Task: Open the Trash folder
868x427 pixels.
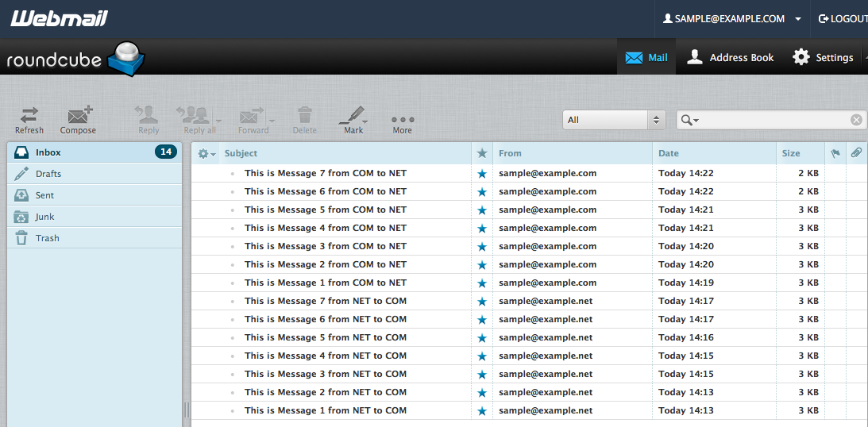Action: tap(95, 238)
